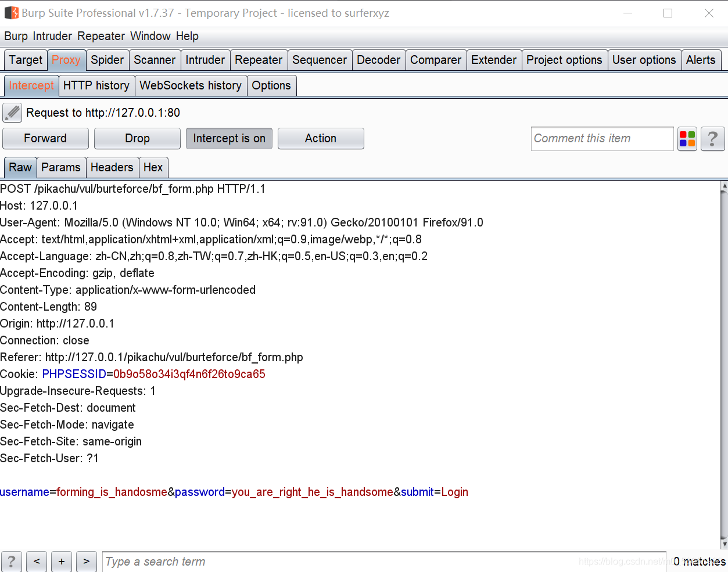Open the WebSockets history sub-tab
Image resolution: width=728 pixels, height=572 pixels.
pyautogui.click(x=191, y=85)
